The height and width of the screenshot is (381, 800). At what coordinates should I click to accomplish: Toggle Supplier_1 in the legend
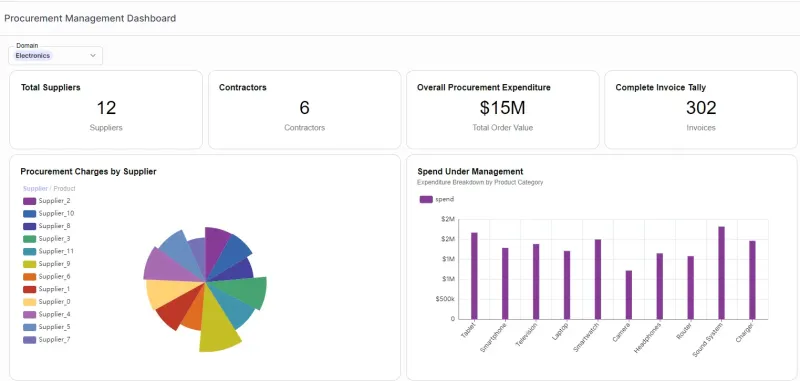46,289
